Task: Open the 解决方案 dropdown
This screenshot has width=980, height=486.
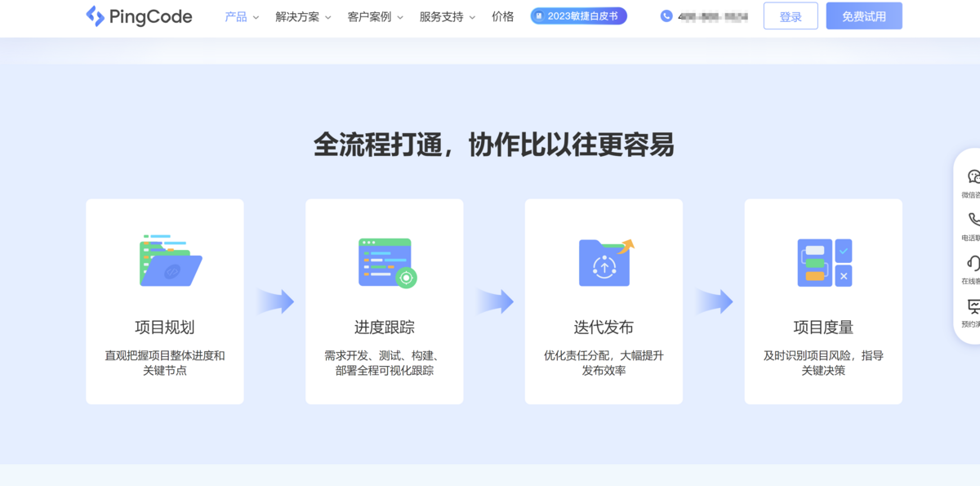Action: pos(298,16)
